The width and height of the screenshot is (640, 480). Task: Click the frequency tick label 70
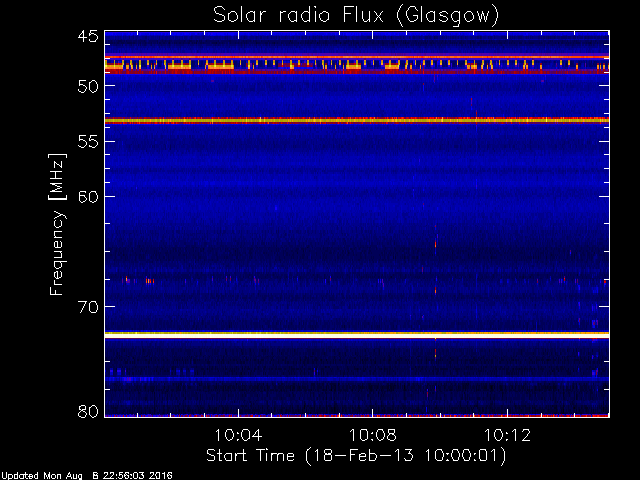(x=88, y=307)
